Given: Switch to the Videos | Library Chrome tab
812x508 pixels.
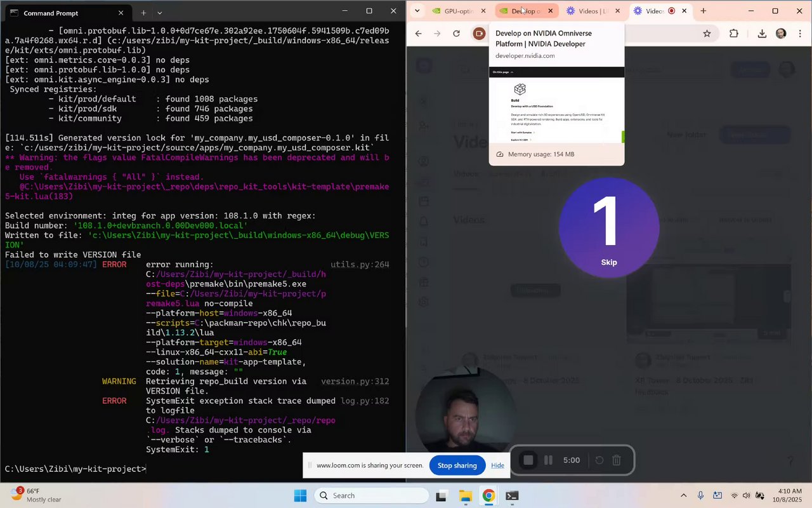Looking at the screenshot, I should (593, 11).
